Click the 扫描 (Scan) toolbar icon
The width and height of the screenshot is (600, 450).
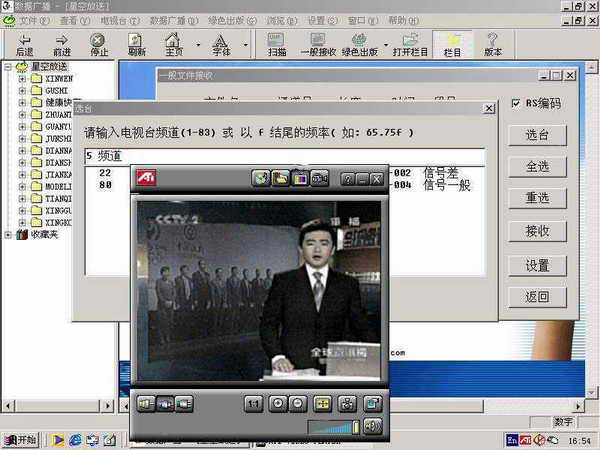[x=277, y=46]
